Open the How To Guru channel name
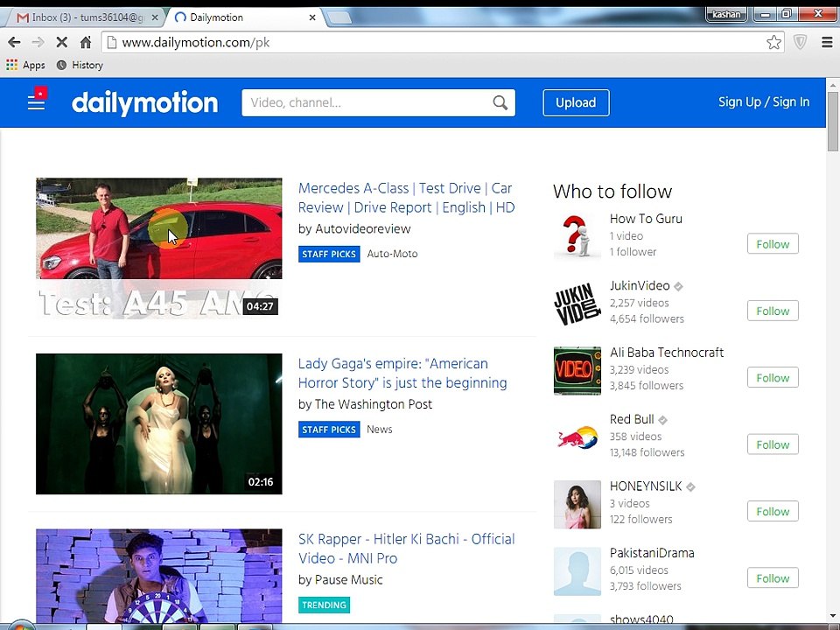 coord(646,219)
